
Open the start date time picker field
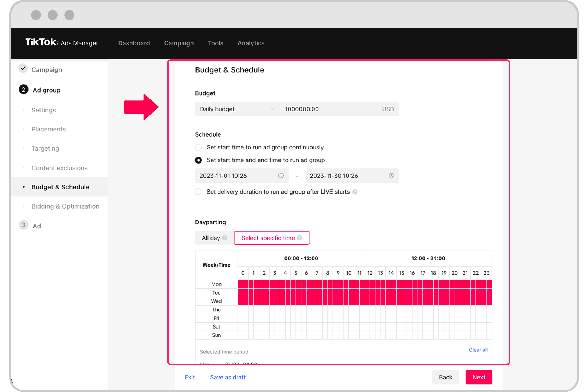(237, 176)
